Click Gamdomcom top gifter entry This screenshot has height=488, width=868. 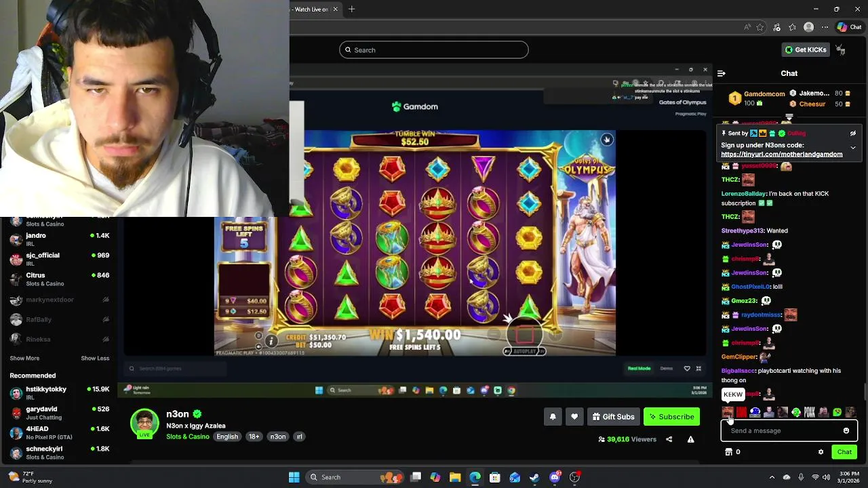757,98
